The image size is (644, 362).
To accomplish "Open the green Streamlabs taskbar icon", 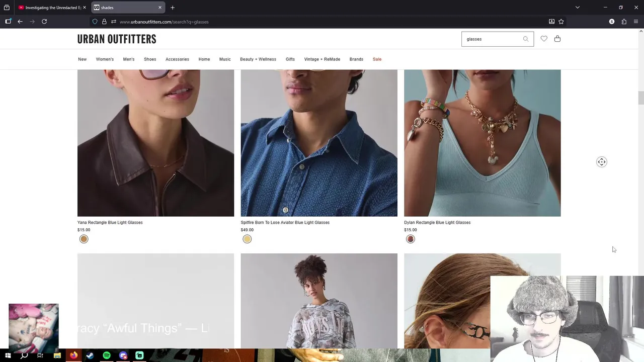I will (x=139, y=355).
